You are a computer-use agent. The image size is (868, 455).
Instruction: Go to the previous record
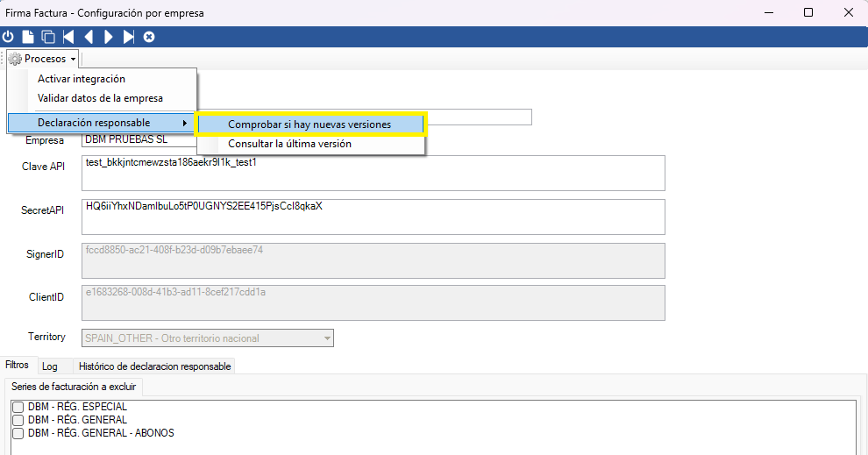tap(89, 37)
